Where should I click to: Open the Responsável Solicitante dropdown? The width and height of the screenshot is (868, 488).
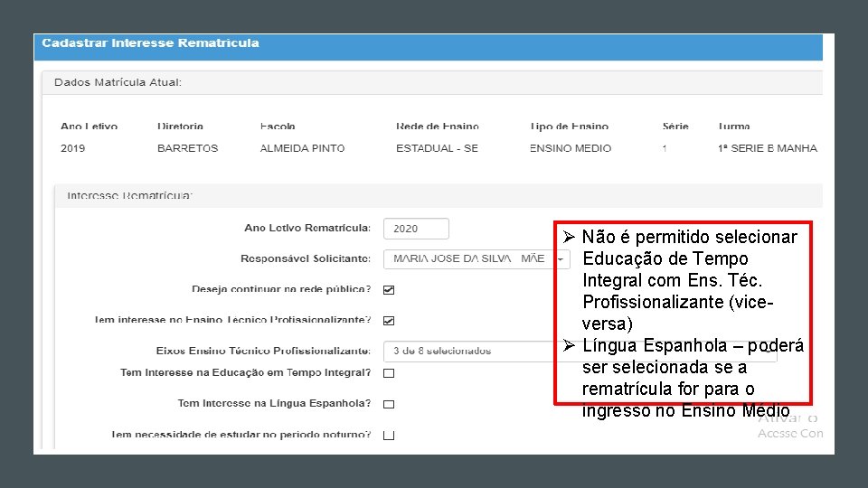(476, 259)
